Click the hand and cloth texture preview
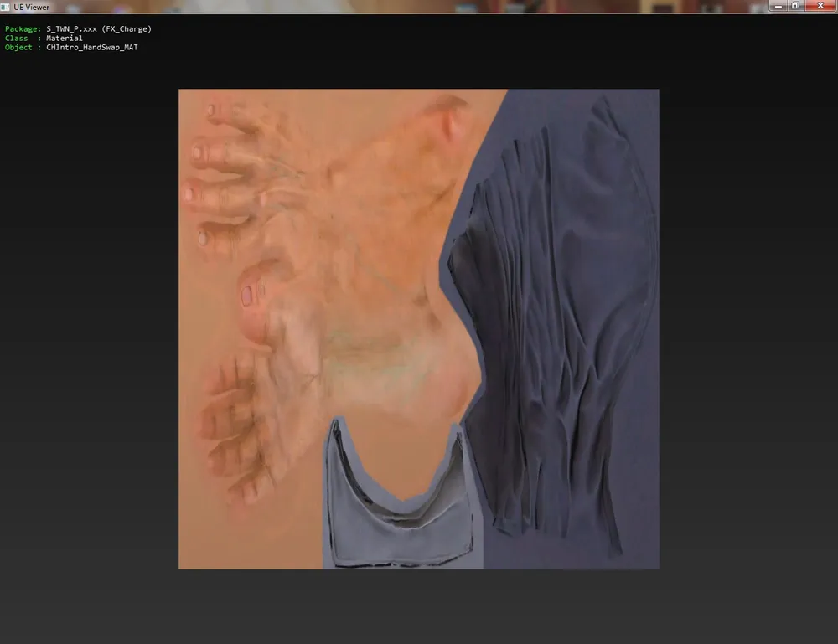Image resolution: width=838 pixels, height=644 pixels. tap(418, 329)
